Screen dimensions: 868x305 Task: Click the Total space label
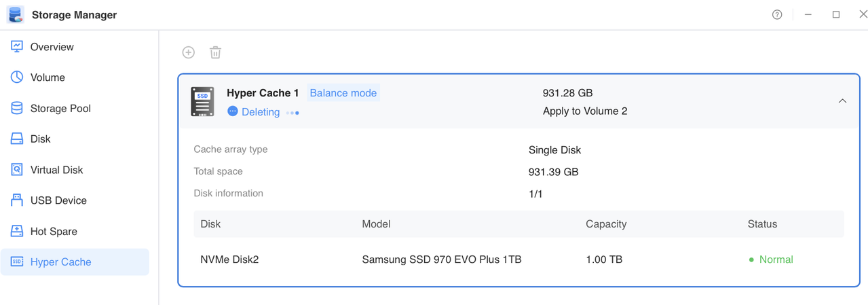(x=218, y=171)
